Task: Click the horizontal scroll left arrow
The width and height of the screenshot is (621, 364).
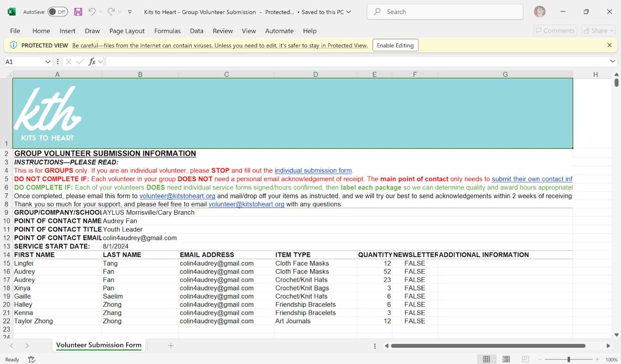Action: pos(387,346)
